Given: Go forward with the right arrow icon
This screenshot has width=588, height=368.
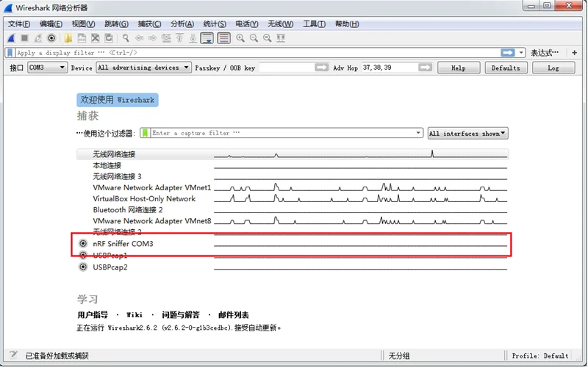Looking at the screenshot, I should click(x=153, y=38).
